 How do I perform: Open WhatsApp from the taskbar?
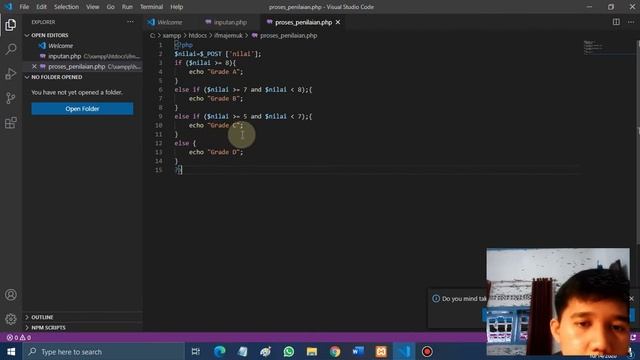coord(289,351)
